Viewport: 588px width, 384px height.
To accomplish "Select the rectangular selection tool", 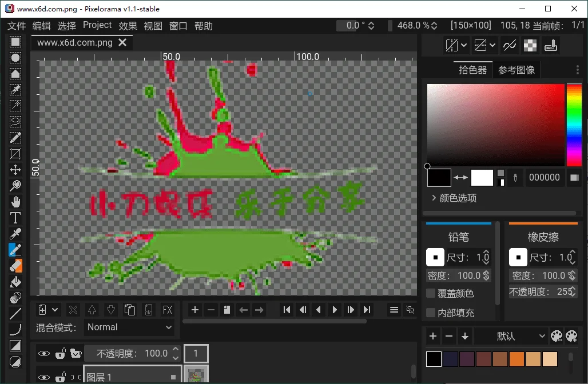I will 15,41.
